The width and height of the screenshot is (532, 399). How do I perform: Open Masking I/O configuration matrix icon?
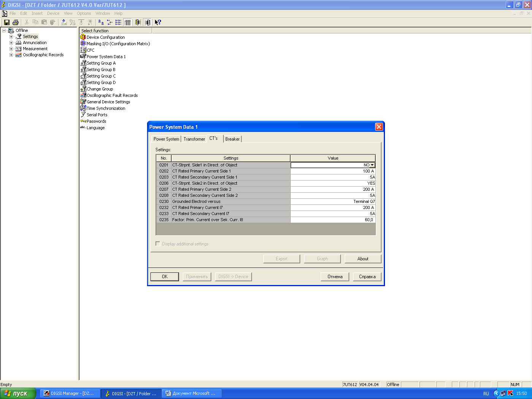83,44
